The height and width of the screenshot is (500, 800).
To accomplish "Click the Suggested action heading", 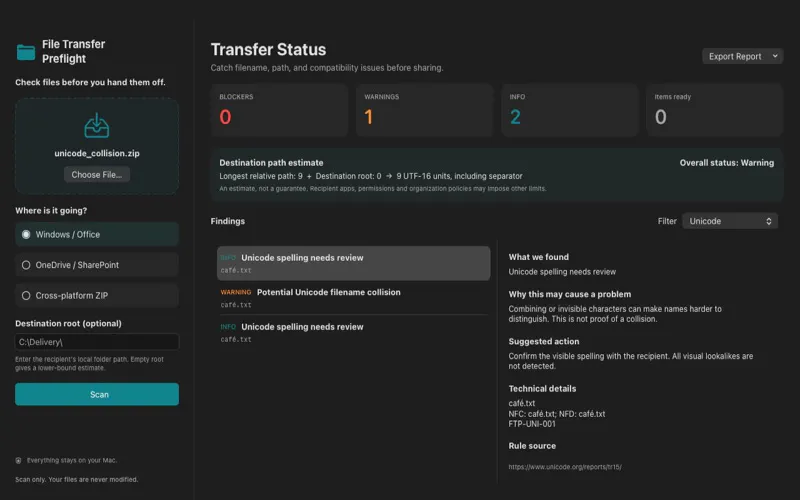I will coord(544,341).
